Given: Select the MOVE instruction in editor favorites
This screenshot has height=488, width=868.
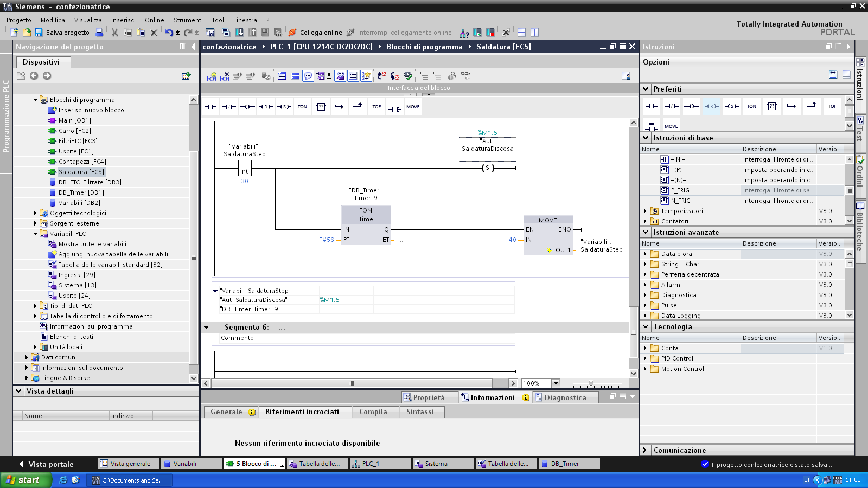Looking at the screenshot, I should 413,107.
